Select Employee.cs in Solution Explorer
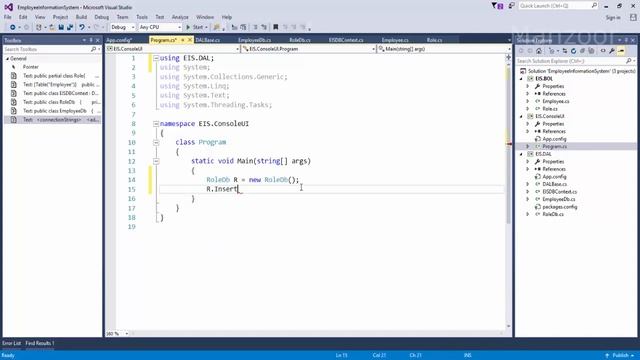640x360 pixels. coord(556,101)
